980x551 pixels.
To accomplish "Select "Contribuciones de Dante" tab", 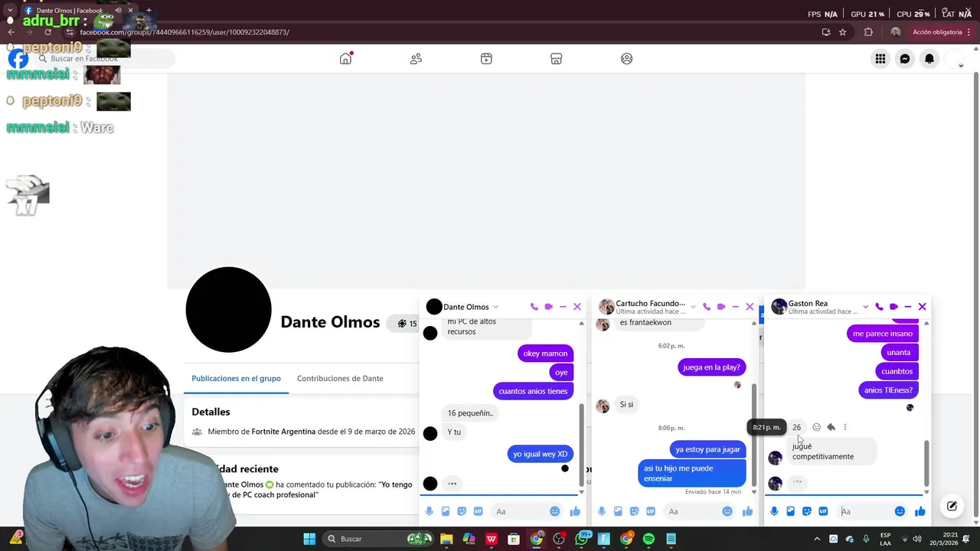I will pyautogui.click(x=340, y=378).
